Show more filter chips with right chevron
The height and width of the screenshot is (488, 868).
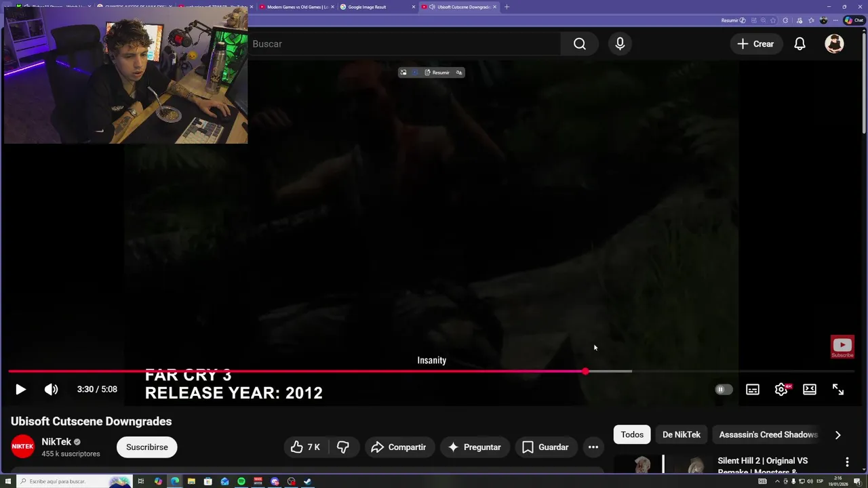coord(837,435)
